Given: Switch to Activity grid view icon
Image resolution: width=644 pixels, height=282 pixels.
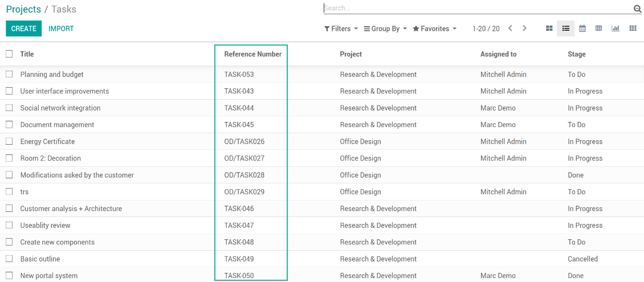Looking at the screenshot, I should point(633,28).
